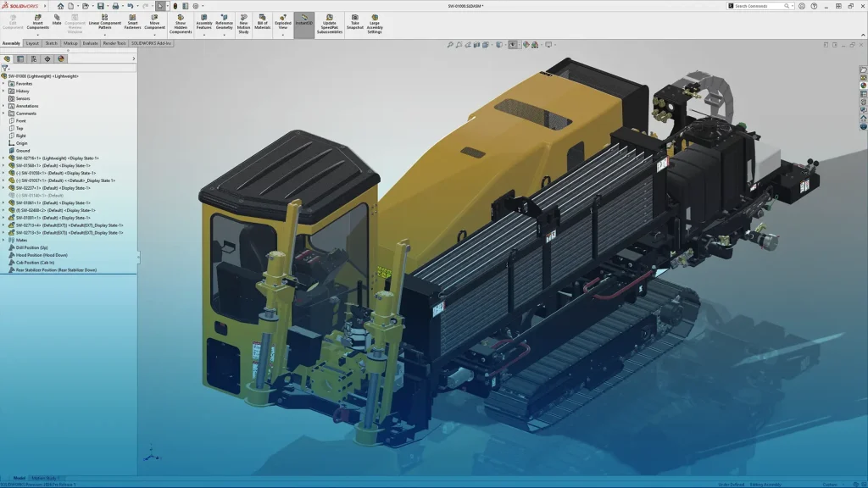Switch to the Sketch tab
This screenshot has width=868, height=488.
pyautogui.click(x=53, y=43)
